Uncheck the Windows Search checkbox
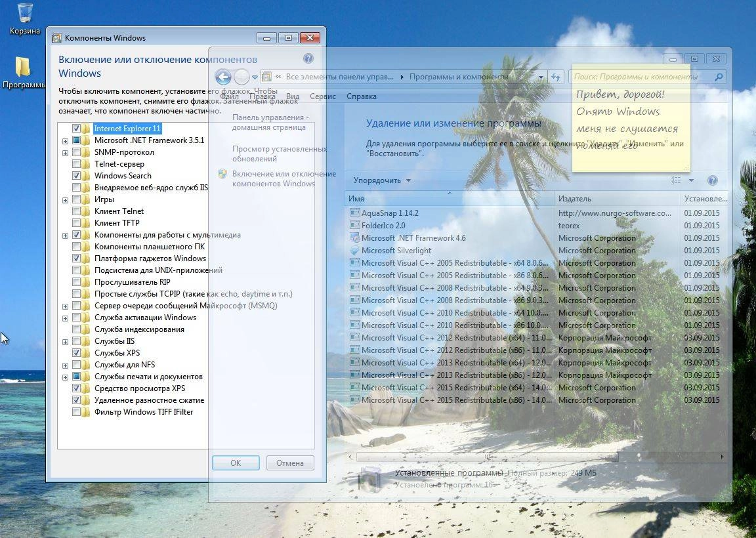The height and width of the screenshot is (538, 756). 76,175
